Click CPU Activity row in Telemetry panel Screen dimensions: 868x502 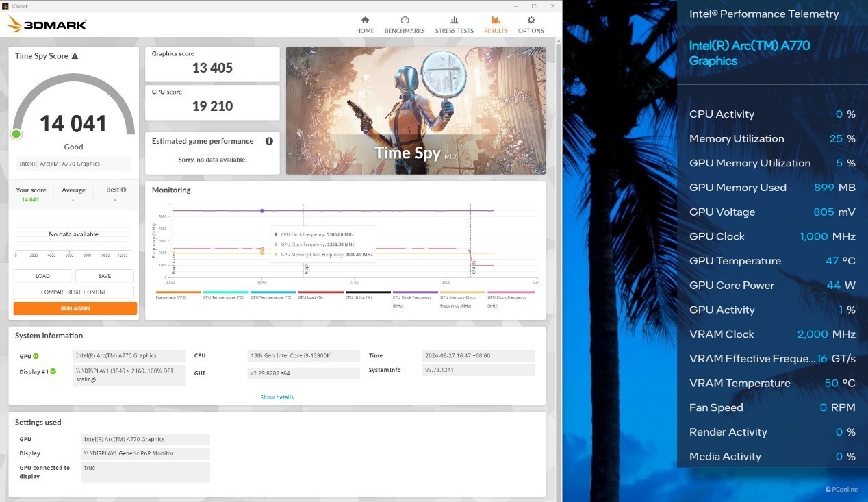click(x=772, y=114)
